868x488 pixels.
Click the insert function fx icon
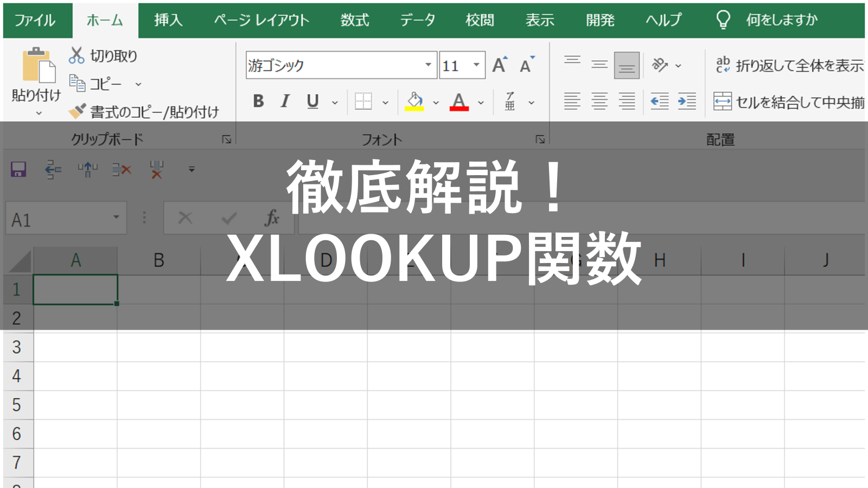coord(272,218)
